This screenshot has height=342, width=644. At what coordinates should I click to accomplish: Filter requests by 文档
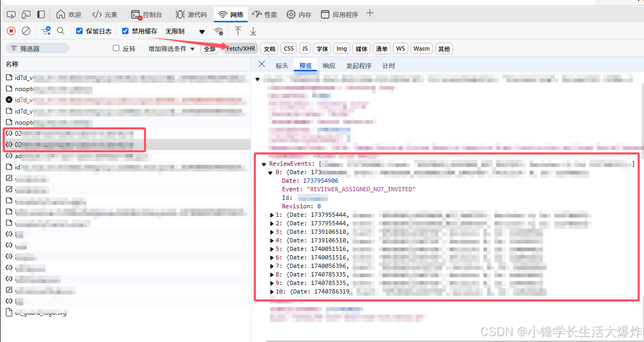270,48
